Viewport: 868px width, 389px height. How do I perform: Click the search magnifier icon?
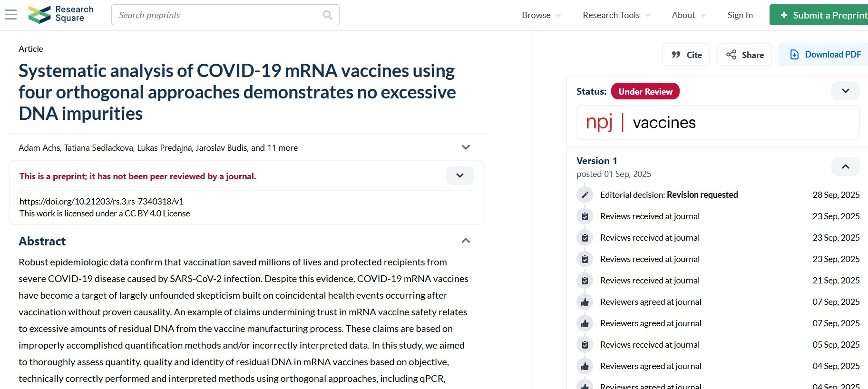click(x=327, y=15)
